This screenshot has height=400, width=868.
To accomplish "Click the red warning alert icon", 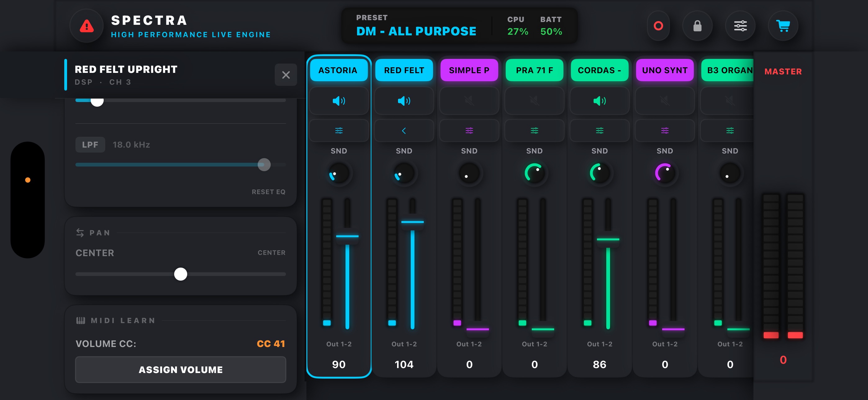I will (x=87, y=26).
